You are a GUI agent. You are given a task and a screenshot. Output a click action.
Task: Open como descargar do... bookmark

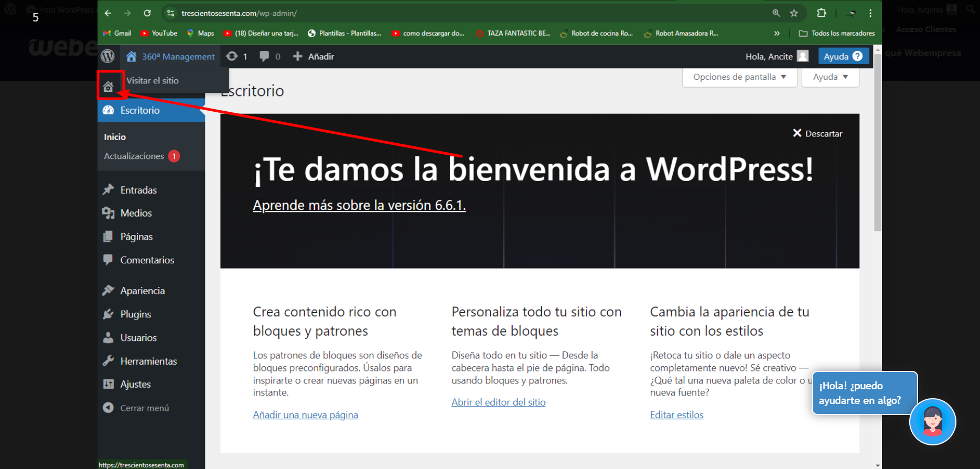coord(428,33)
